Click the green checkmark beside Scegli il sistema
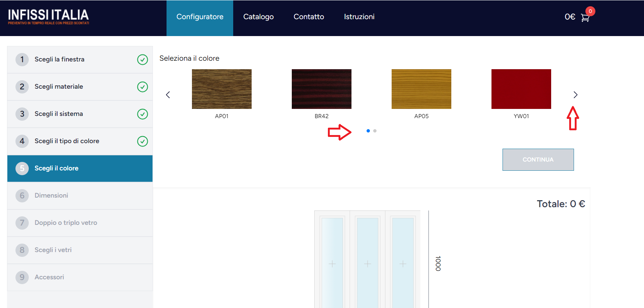 point(143,114)
